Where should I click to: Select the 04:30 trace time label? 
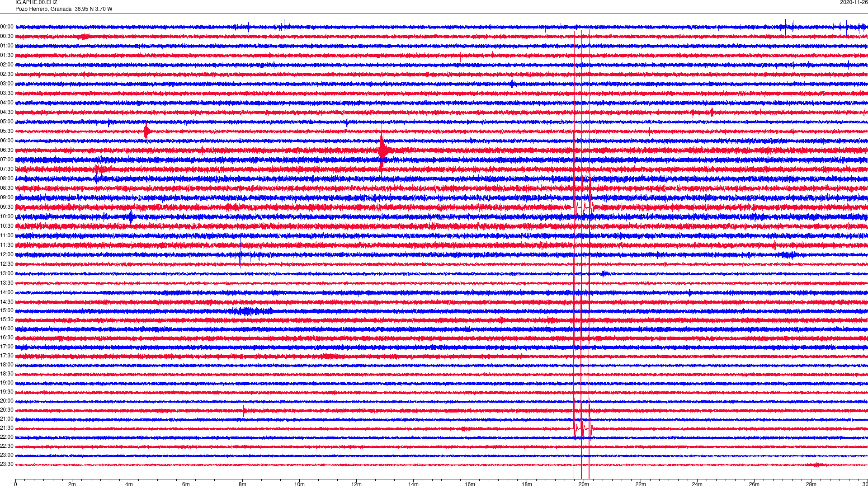click(7, 112)
